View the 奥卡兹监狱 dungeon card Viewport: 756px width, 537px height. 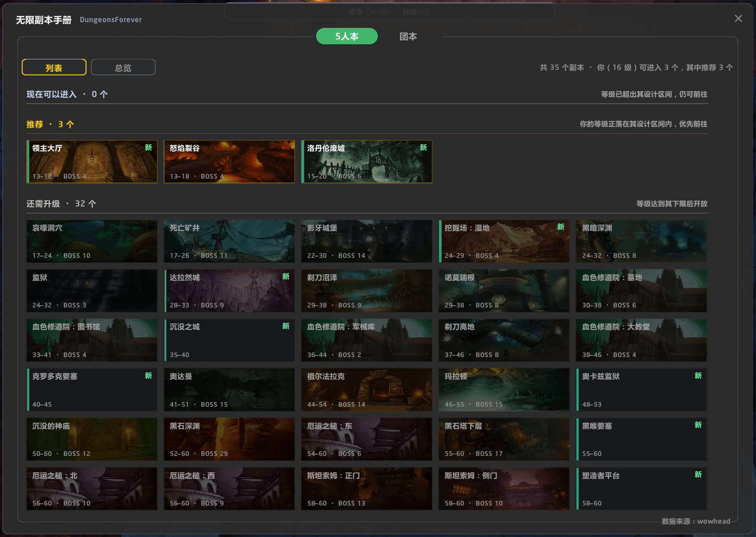(x=642, y=390)
